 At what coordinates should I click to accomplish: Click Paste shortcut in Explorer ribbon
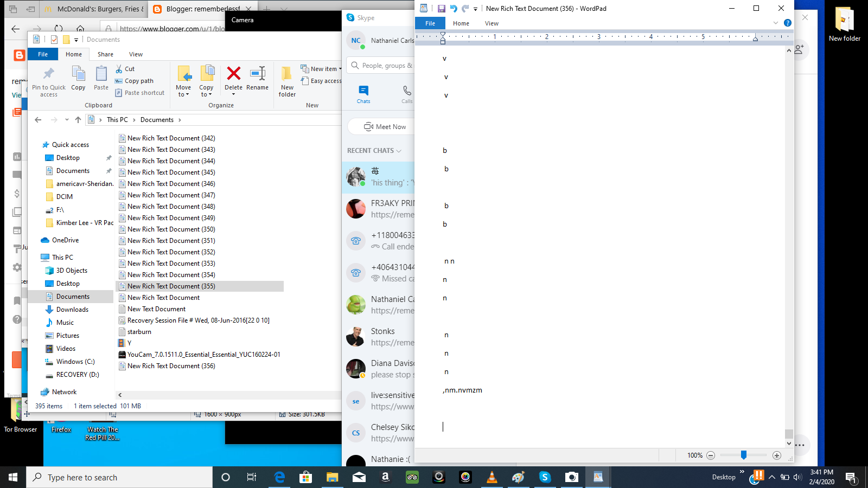pos(139,93)
